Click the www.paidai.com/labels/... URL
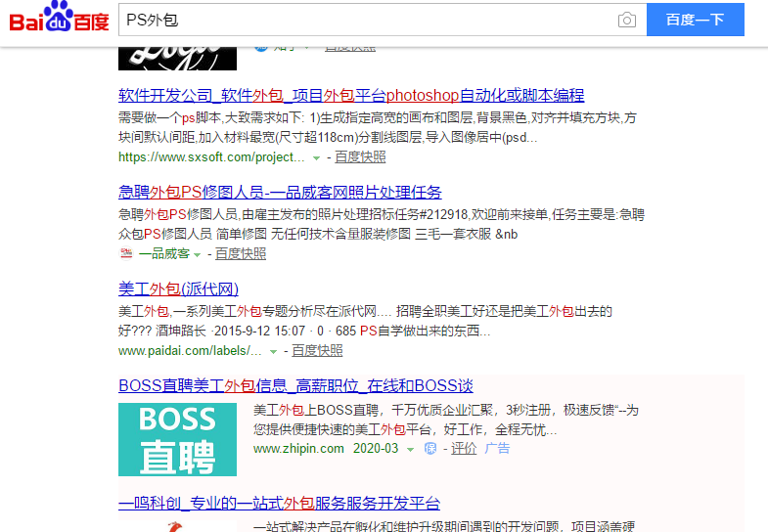This screenshot has height=532, width=768. 190,350
